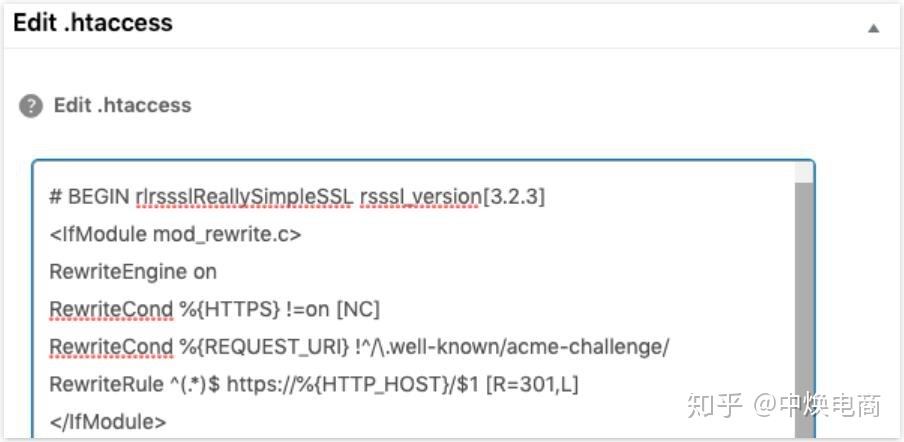This screenshot has width=904, height=442.
Task: Click the closing /IfModule tag line
Action: tap(108, 422)
